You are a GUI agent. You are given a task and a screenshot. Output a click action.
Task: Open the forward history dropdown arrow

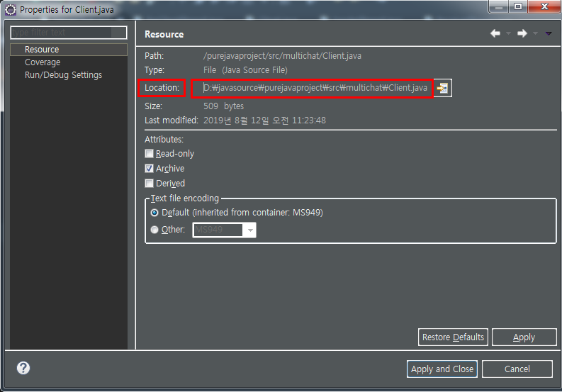[535, 34]
